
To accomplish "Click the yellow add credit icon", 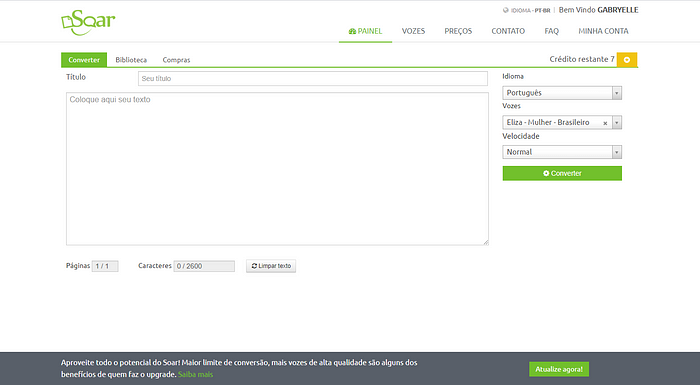I will tap(627, 60).
